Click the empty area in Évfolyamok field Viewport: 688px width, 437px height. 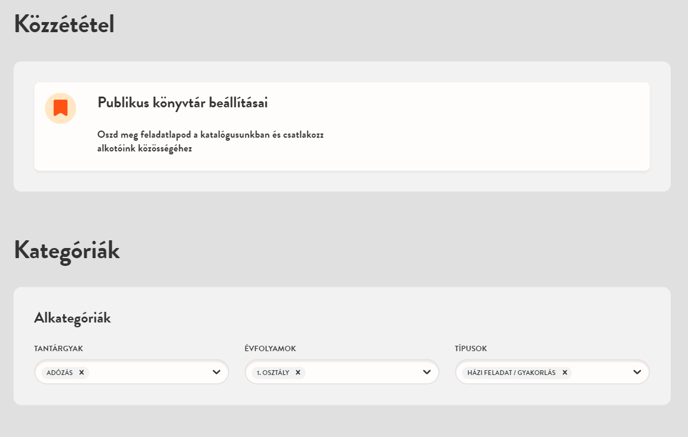pyautogui.click(x=360, y=373)
